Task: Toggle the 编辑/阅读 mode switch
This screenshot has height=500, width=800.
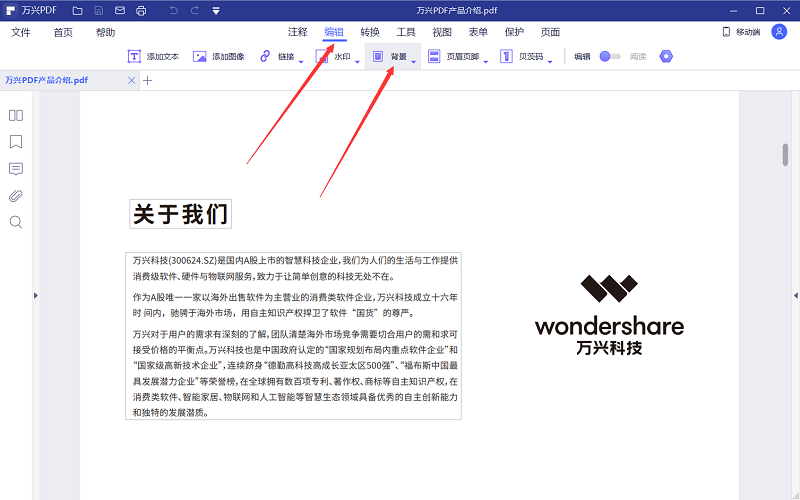Action: [609, 57]
